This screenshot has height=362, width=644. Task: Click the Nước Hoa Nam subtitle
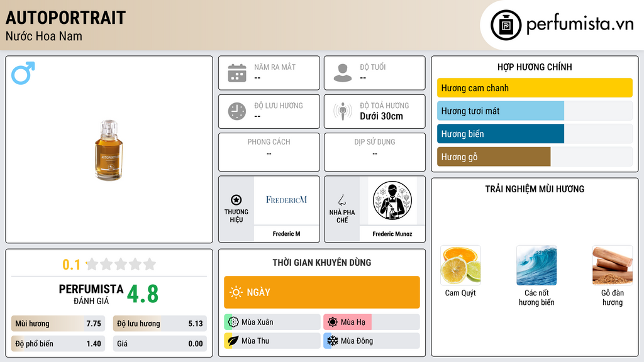click(44, 36)
